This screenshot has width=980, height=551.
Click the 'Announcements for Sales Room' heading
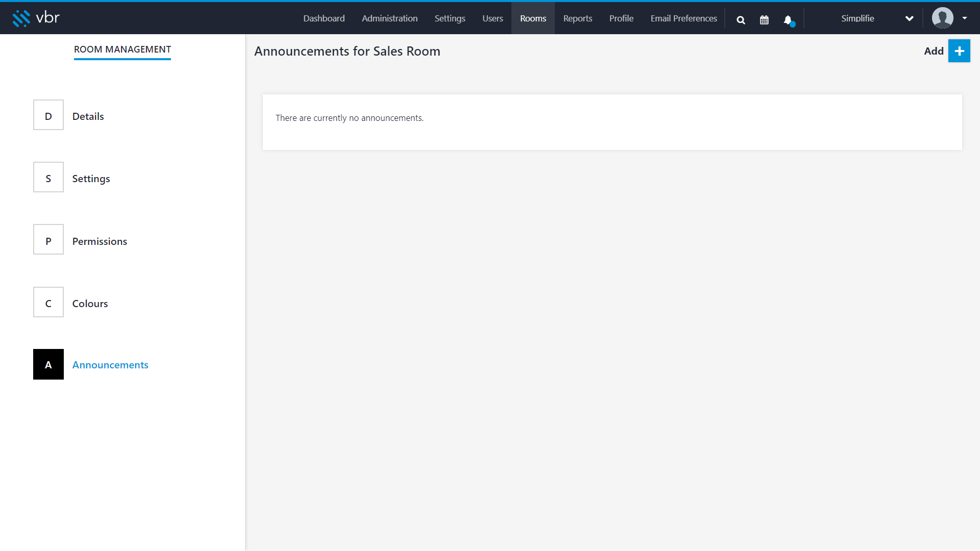pyautogui.click(x=347, y=51)
